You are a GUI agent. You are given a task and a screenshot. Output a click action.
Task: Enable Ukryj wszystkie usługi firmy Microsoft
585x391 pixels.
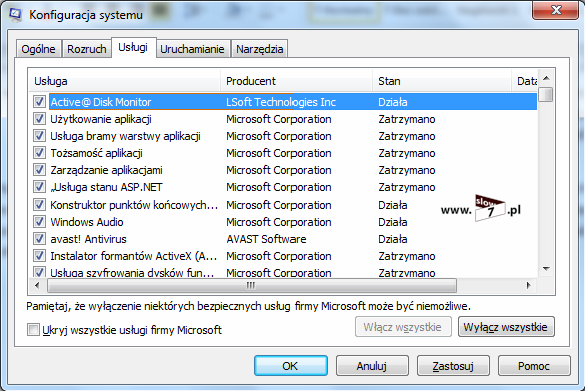tap(33, 330)
